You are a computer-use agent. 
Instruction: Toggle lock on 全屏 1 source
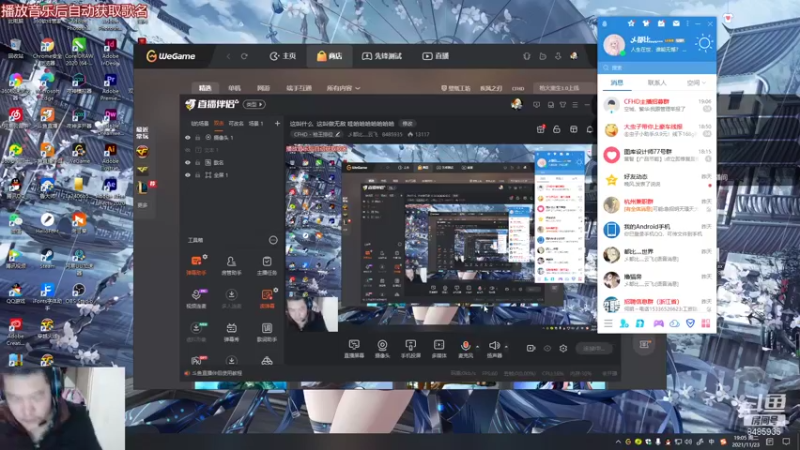(x=197, y=175)
